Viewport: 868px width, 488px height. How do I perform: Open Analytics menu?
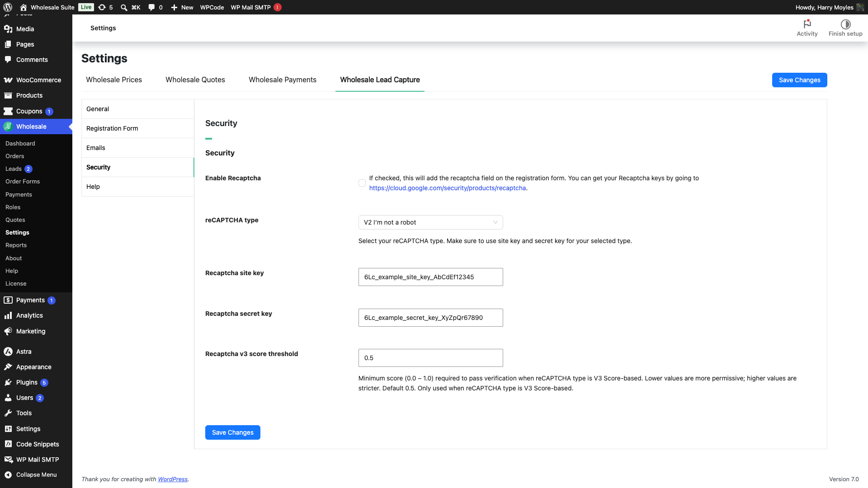[x=36, y=315]
